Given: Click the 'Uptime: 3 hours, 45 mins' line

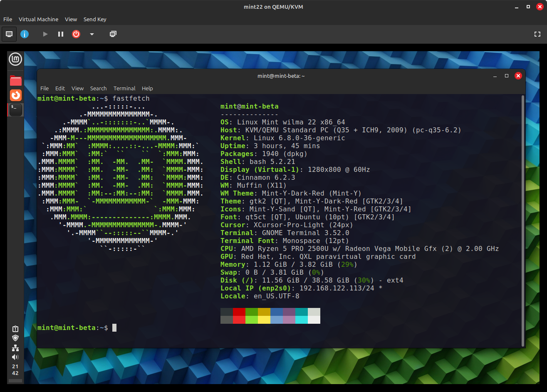Looking at the screenshot, I should 270,146.
